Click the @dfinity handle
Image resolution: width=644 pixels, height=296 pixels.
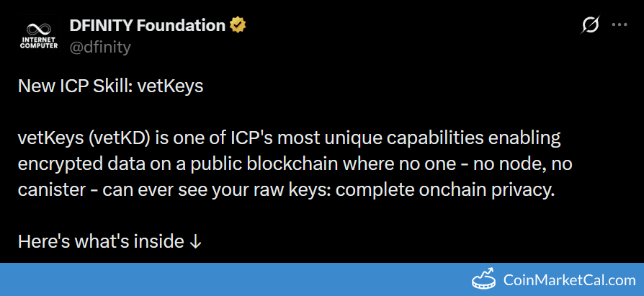(100, 48)
